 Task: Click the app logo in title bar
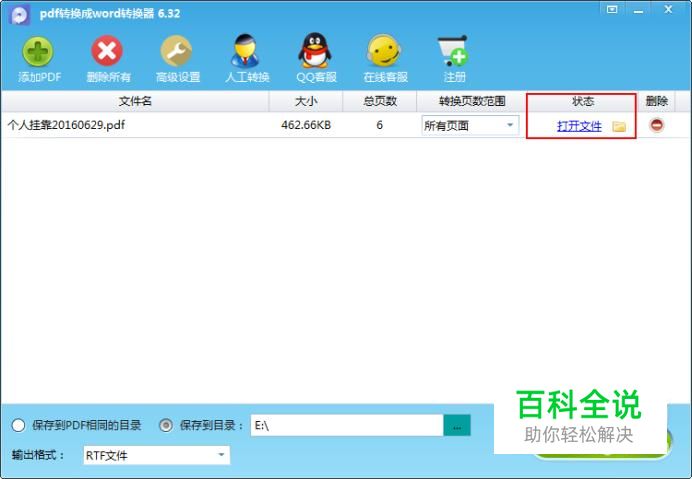(x=19, y=15)
